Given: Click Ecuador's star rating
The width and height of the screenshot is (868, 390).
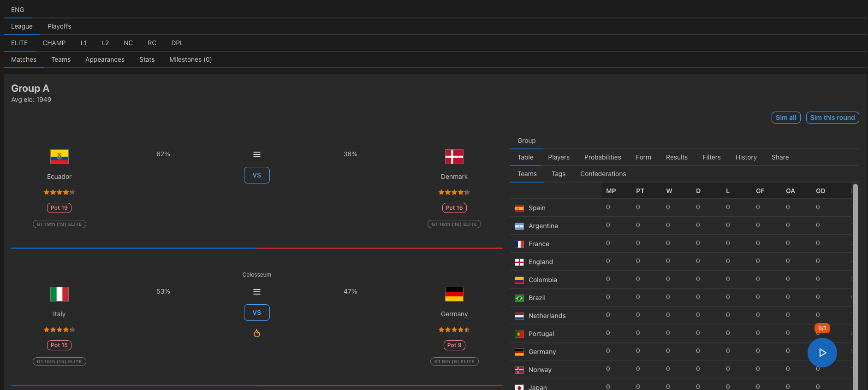Looking at the screenshot, I should pyautogui.click(x=59, y=192).
